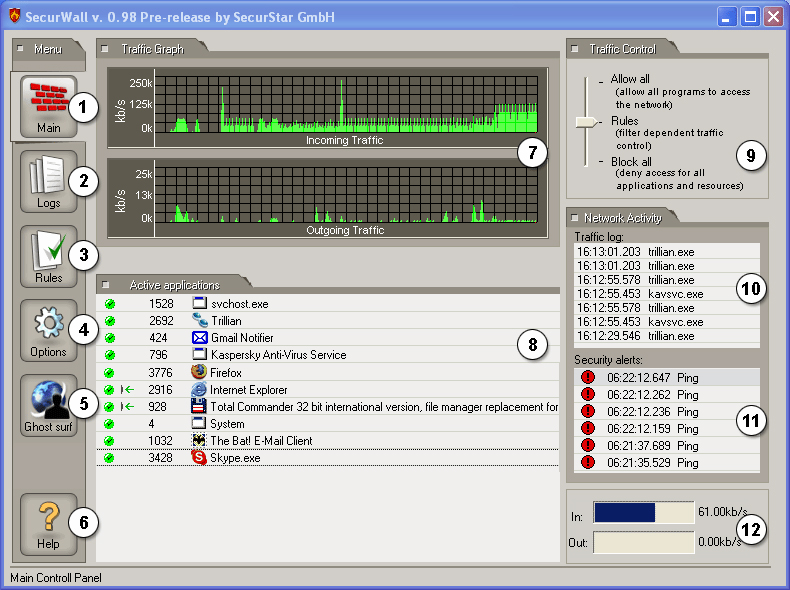Click the red alert icon at 06:22:12.647

click(587, 377)
